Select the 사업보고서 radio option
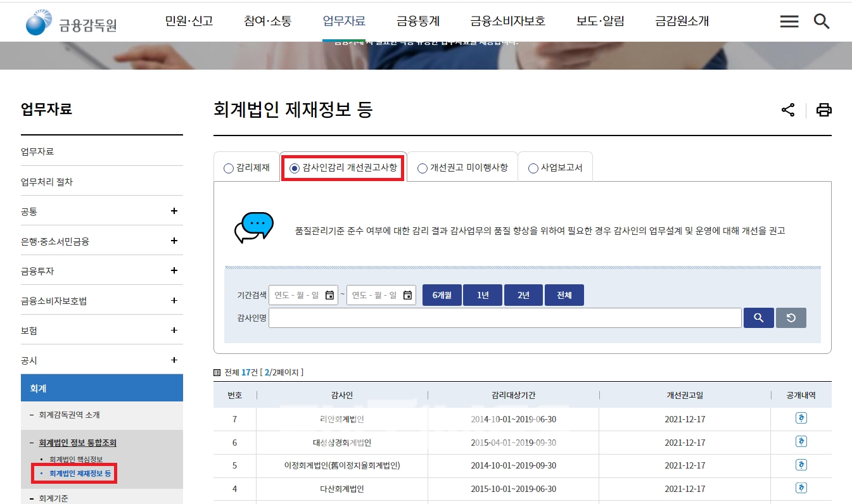This screenshot has height=504, width=852. (x=533, y=168)
